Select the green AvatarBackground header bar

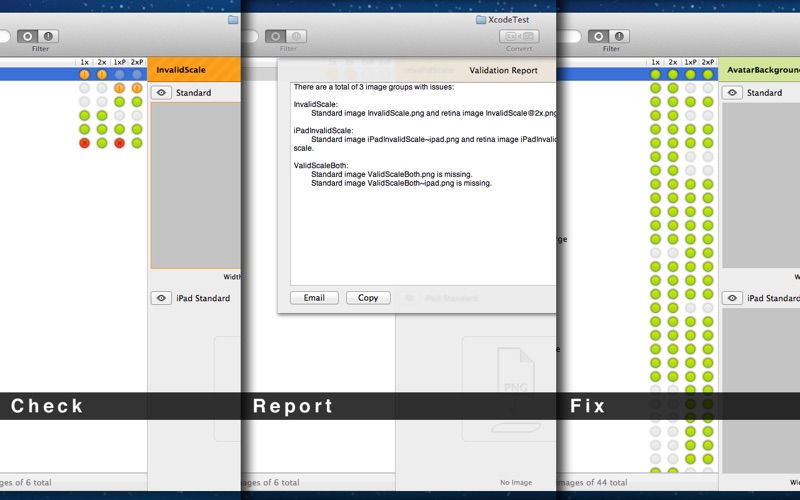(x=760, y=70)
